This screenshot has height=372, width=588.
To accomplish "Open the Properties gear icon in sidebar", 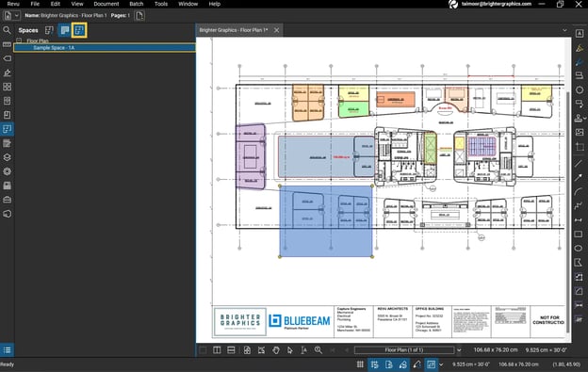I will click(7, 171).
